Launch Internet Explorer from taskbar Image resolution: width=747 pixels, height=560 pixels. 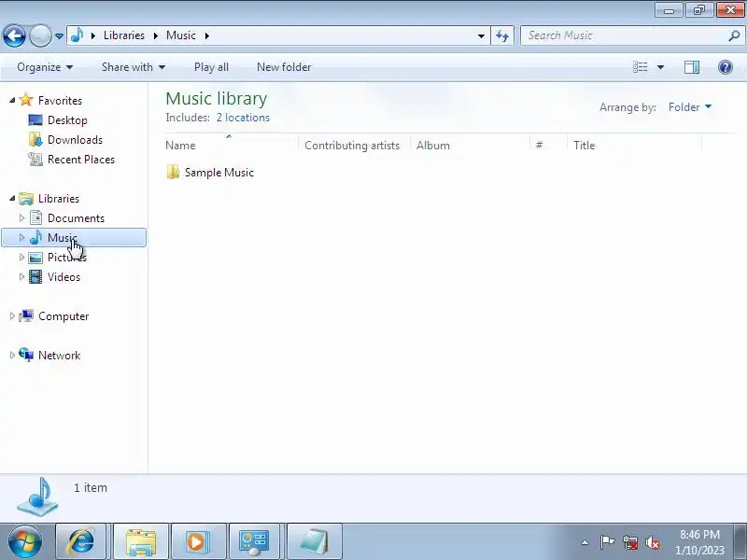pyautogui.click(x=81, y=541)
